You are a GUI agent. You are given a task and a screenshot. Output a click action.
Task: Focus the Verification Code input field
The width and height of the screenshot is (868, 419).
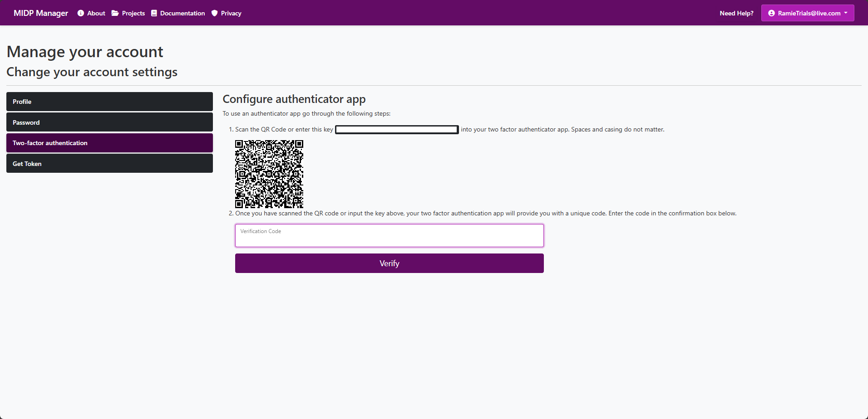click(390, 235)
